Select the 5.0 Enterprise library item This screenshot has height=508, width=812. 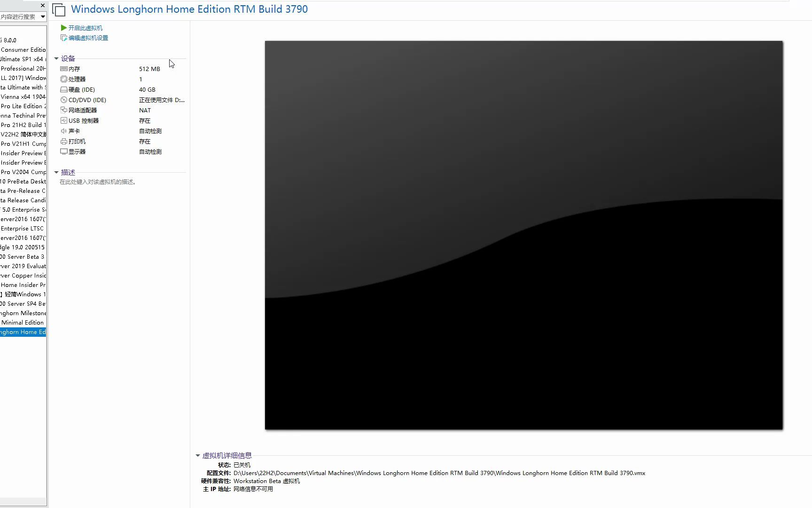coord(23,210)
